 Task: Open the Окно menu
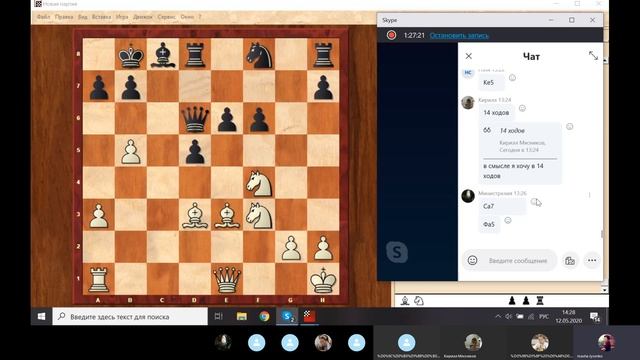(187, 17)
